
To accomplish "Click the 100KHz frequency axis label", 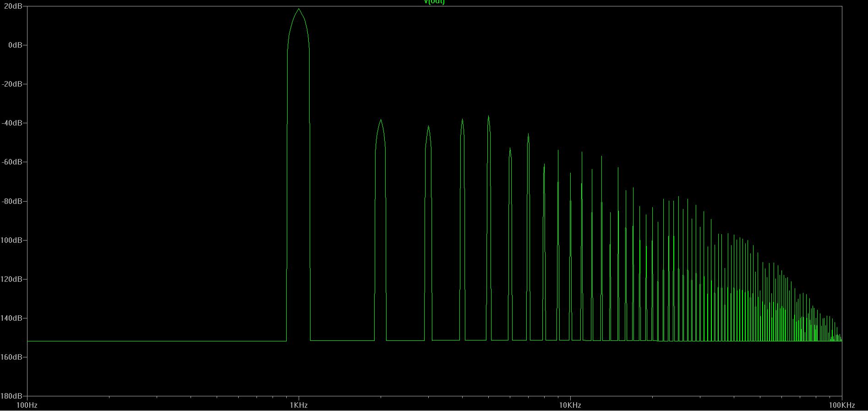I will click(x=842, y=406).
